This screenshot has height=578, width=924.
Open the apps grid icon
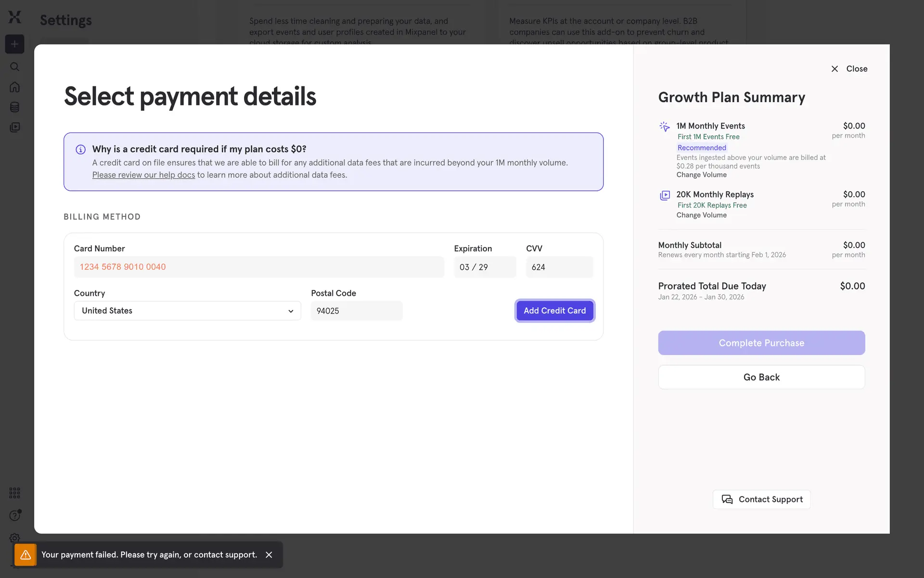pos(14,493)
